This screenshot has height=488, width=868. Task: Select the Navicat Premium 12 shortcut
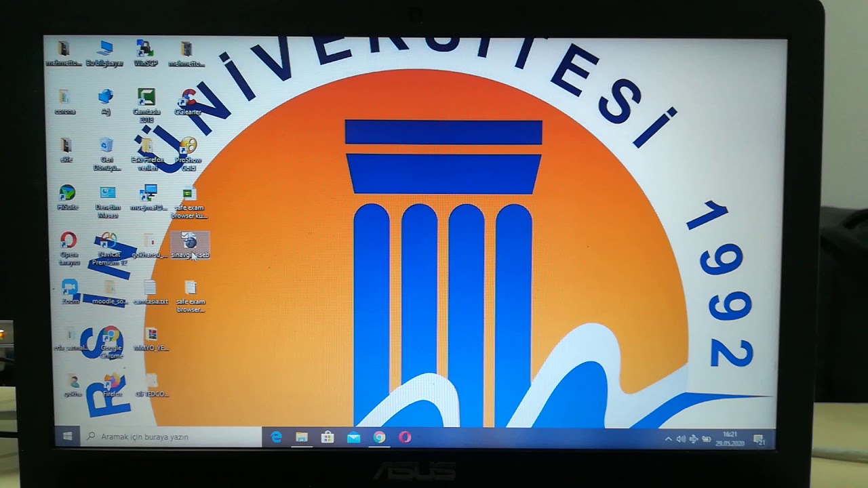[x=108, y=249]
